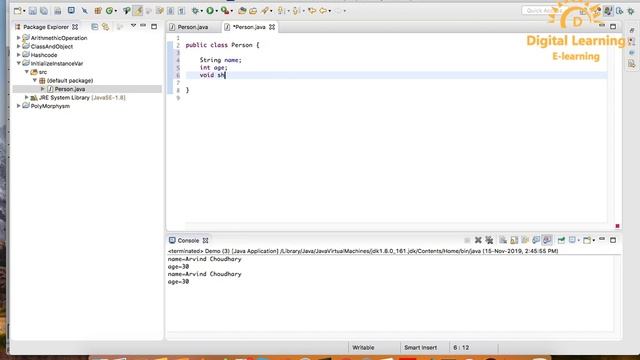Open the New wizard dropdown arrow
640x360 pixels.
click(24, 11)
